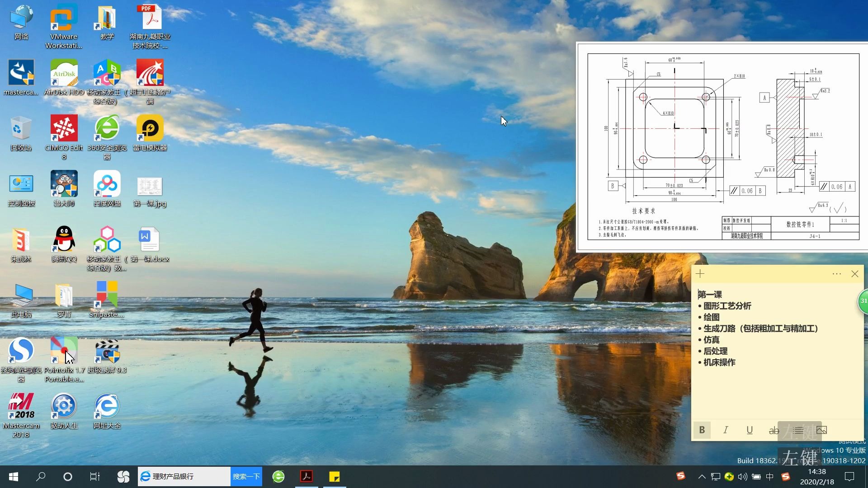The width and height of the screenshot is (868, 488).
Task: Launch Mastercam 2018
Action: tap(21, 415)
